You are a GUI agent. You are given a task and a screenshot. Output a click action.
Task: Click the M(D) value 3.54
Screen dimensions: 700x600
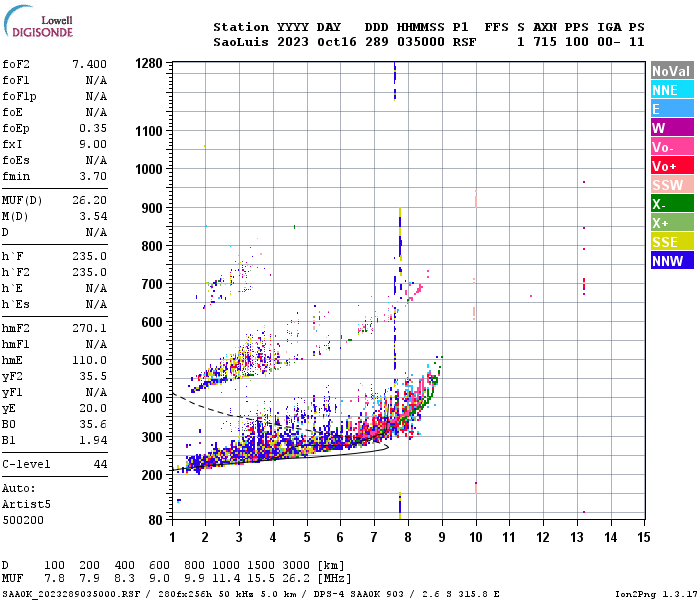93,217
